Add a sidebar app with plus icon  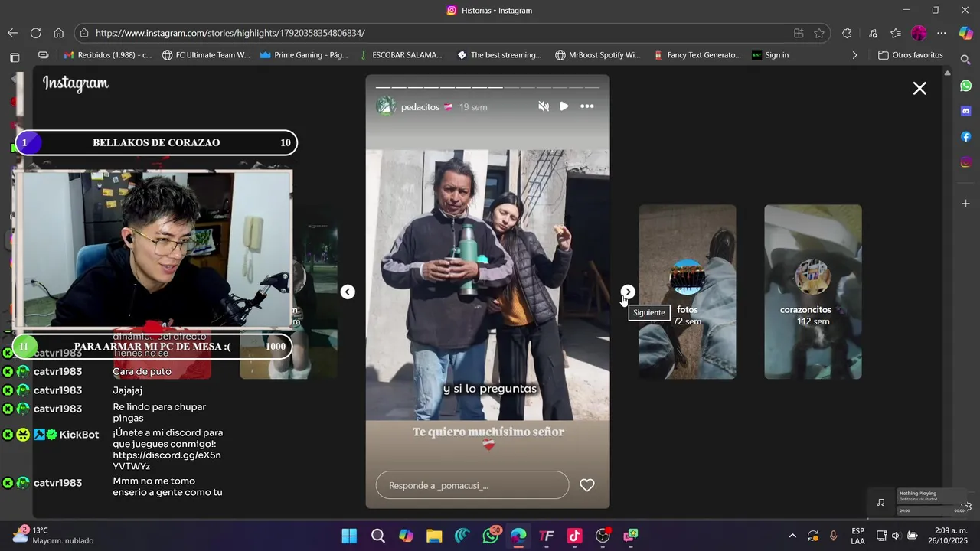pos(966,204)
